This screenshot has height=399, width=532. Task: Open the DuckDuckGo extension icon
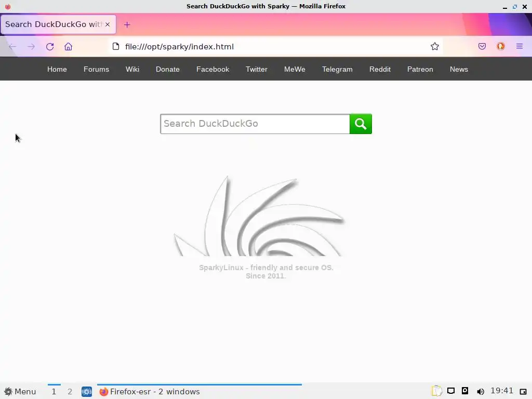[500, 46]
